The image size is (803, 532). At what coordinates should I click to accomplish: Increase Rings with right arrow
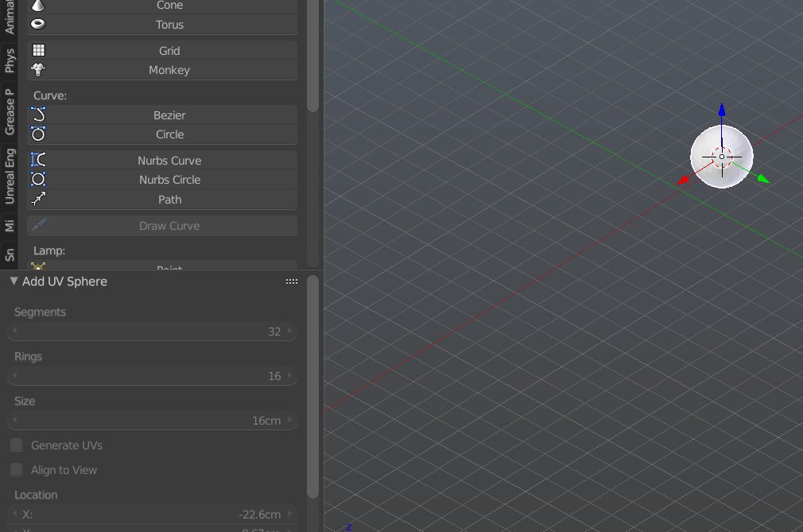coord(290,376)
